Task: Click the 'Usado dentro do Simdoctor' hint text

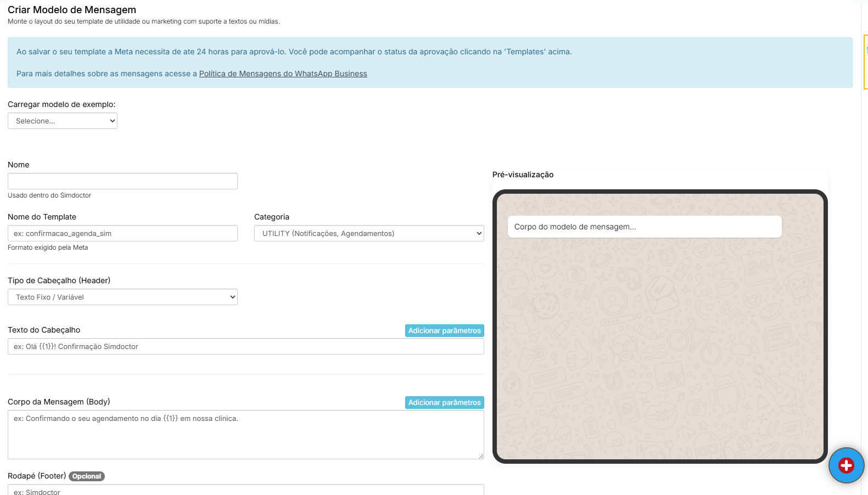Action: [x=49, y=195]
